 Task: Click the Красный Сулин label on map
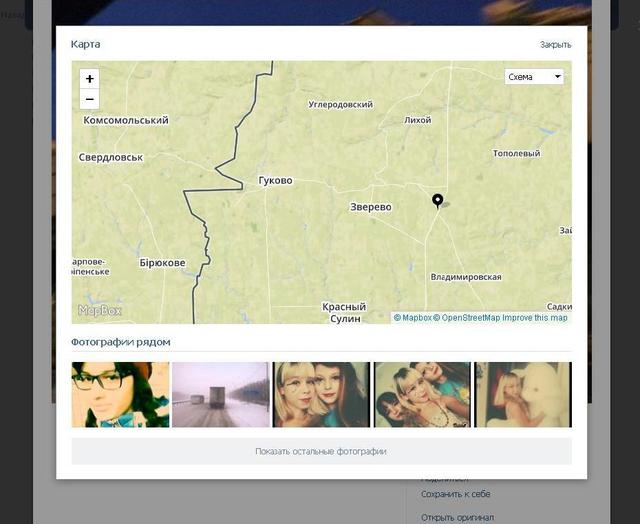[345, 312]
